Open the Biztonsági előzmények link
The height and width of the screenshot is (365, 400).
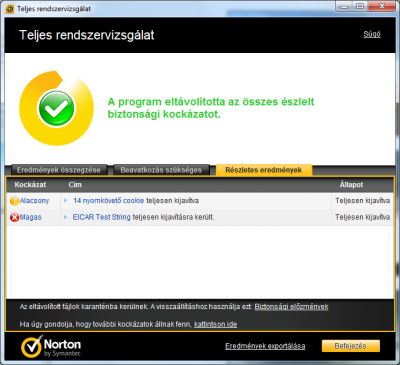(291, 307)
